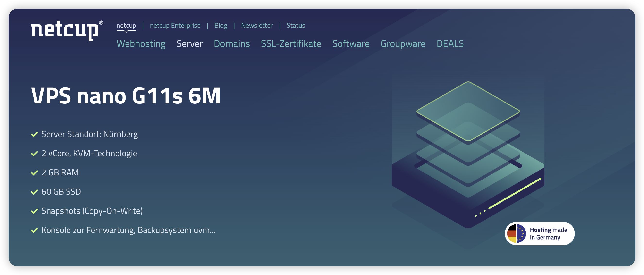
Task: Expand the netcup selector chevron
Action: [126, 32]
